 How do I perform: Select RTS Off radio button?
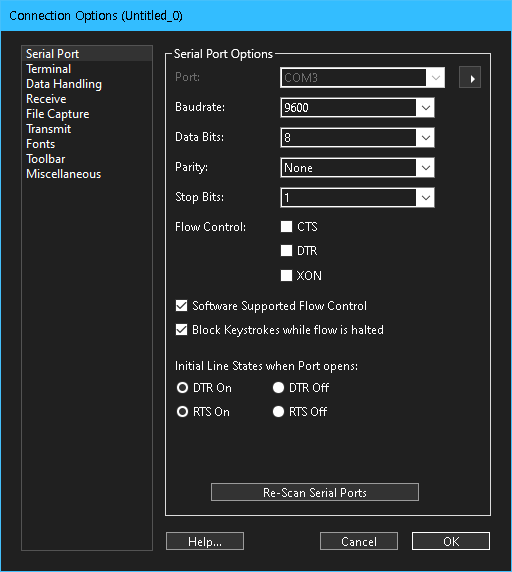click(278, 412)
